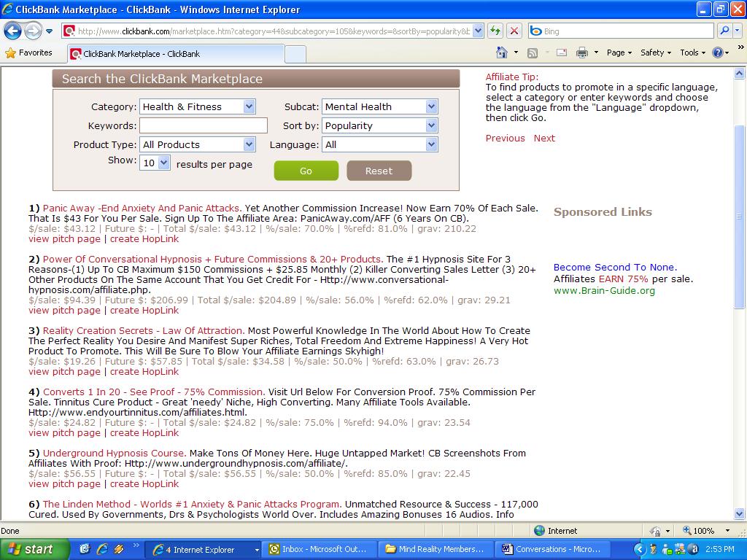Create HopLink for Underground Hypnosis Course
This screenshot has height=560, width=747.
coord(144,484)
